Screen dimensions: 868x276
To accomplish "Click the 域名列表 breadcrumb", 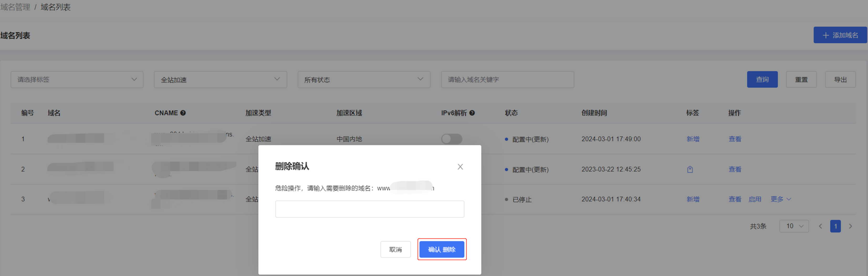I will click(x=56, y=7).
